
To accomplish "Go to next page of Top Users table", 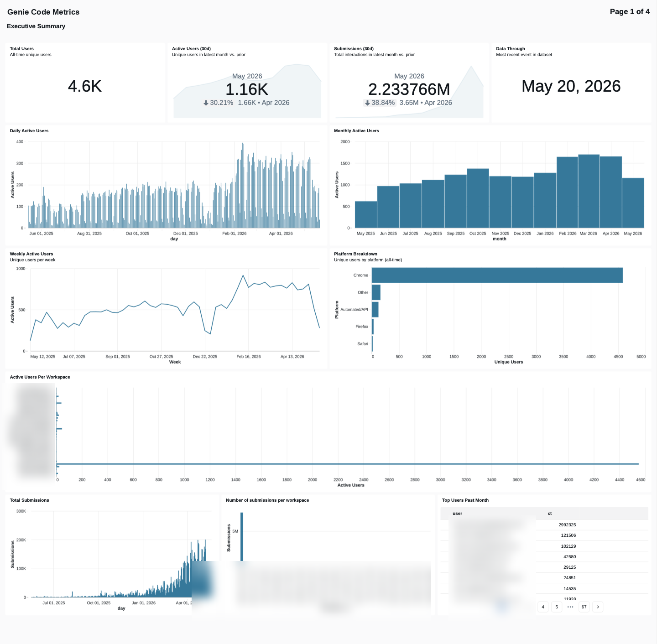I will [x=598, y=607].
